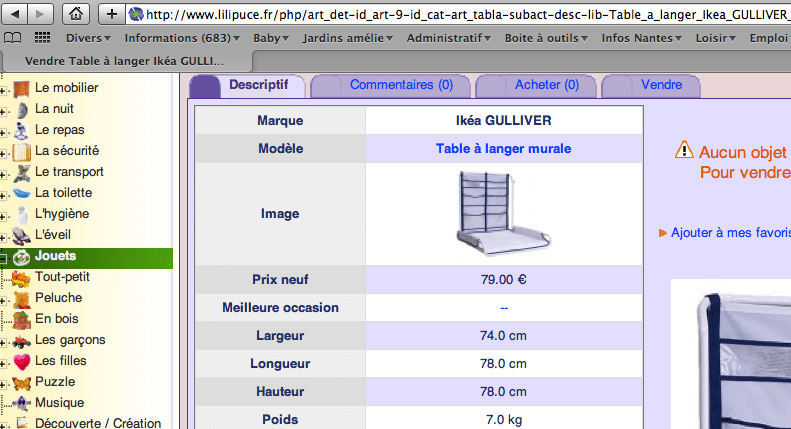Expand the Le repas tree node
This screenshot has width=791, height=429.
point(3,133)
